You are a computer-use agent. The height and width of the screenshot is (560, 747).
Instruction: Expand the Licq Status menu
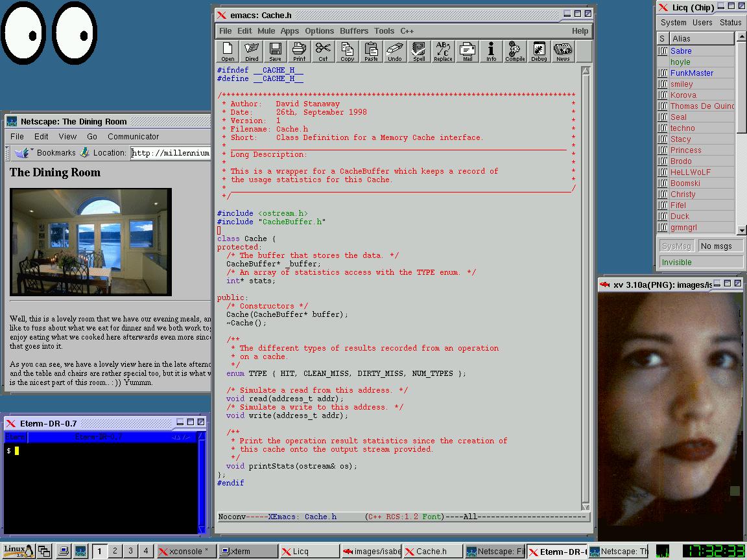click(730, 22)
